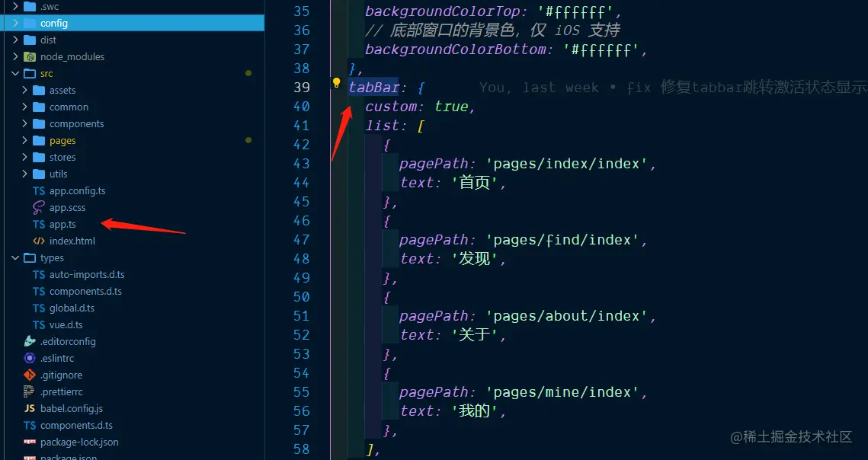Click line number 39 in the gutter
The height and width of the screenshot is (460, 868).
(302, 87)
